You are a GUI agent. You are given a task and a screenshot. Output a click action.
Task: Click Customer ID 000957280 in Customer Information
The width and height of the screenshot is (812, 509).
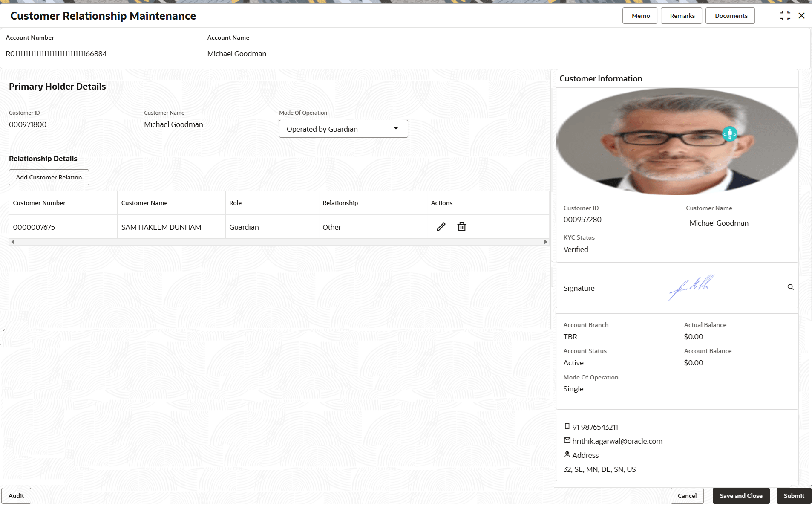(582, 220)
